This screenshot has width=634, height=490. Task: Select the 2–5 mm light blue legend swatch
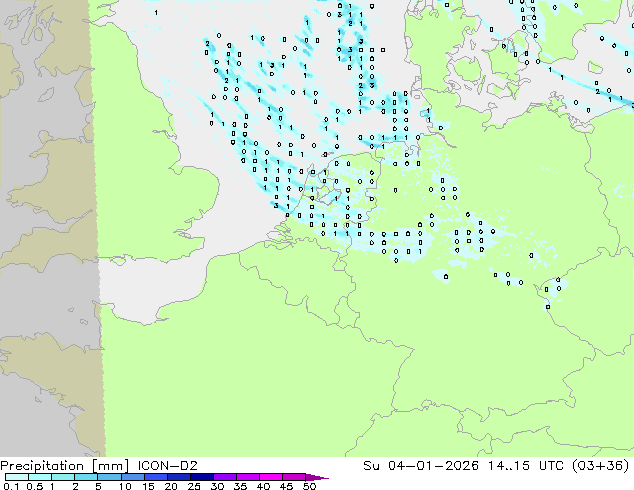coord(87,477)
